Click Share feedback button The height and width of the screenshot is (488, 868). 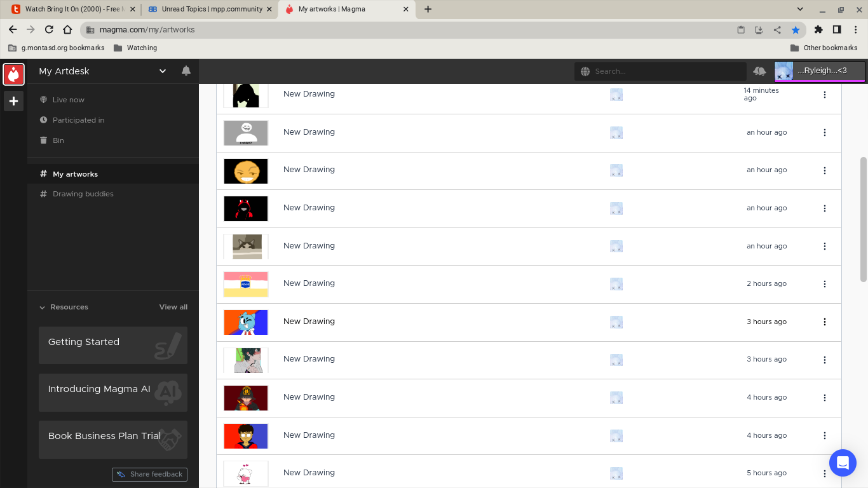tap(149, 474)
